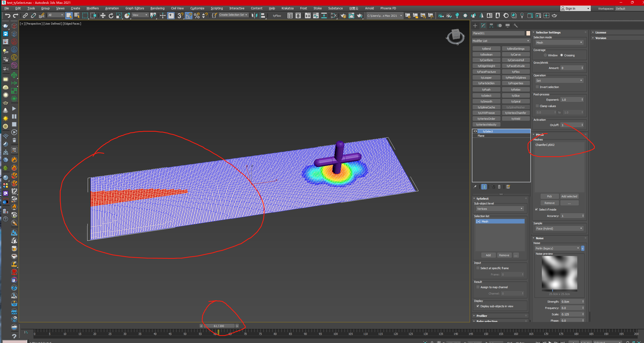The width and height of the screenshot is (644, 343).
Task: Remove modifier with the trash icon
Action: 499,187
